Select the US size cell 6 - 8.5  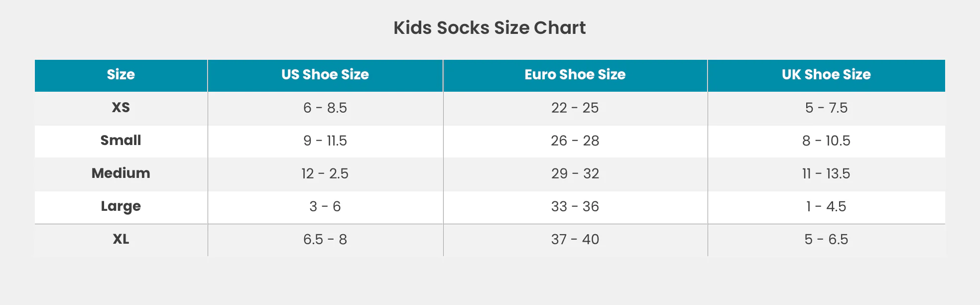pos(325,108)
